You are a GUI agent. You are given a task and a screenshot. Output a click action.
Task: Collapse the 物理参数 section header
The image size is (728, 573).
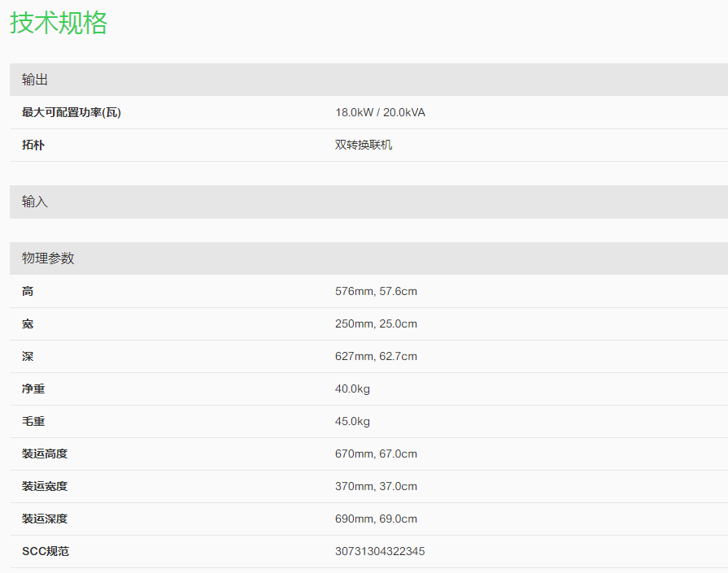click(48, 258)
